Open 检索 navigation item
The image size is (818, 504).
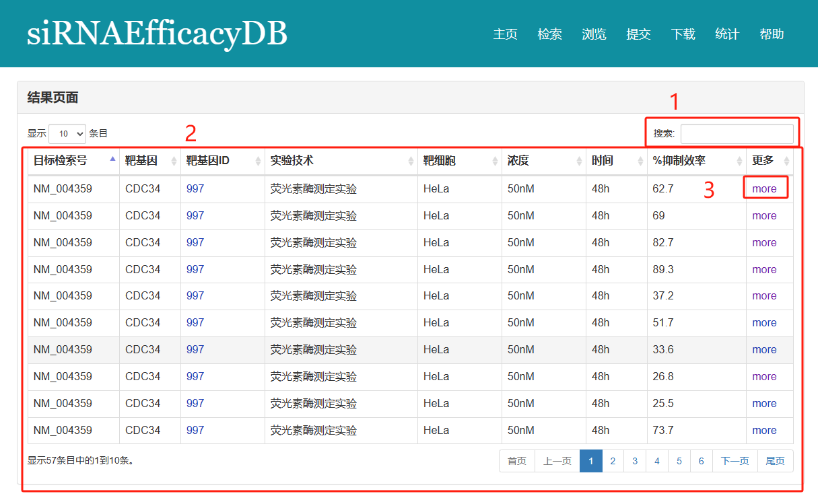pyautogui.click(x=549, y=34)
